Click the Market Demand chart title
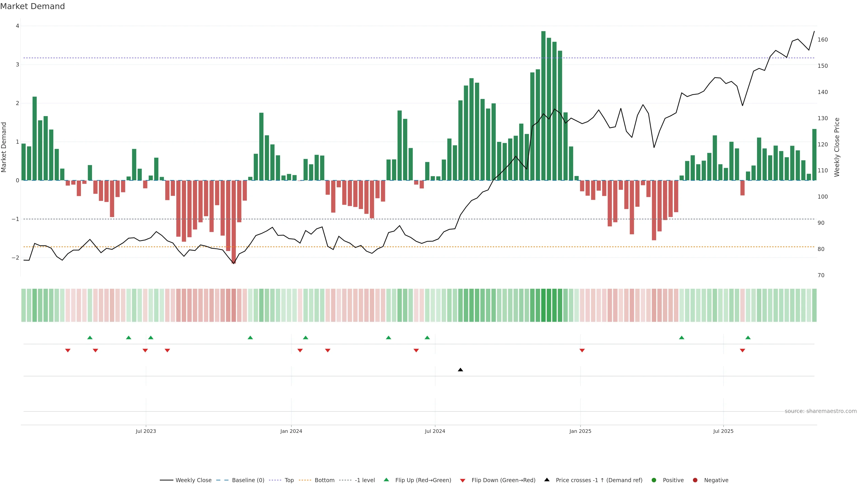The image size is (868, 488). coord(32,6)
